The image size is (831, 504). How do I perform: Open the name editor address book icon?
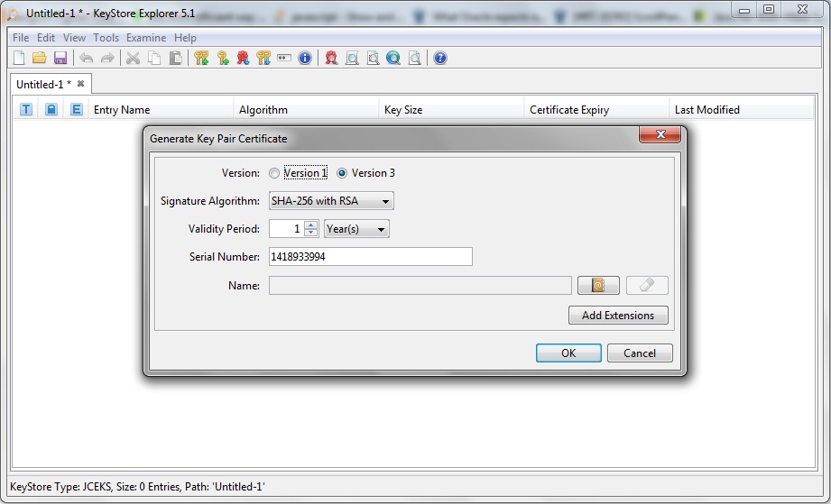point(598,285)
